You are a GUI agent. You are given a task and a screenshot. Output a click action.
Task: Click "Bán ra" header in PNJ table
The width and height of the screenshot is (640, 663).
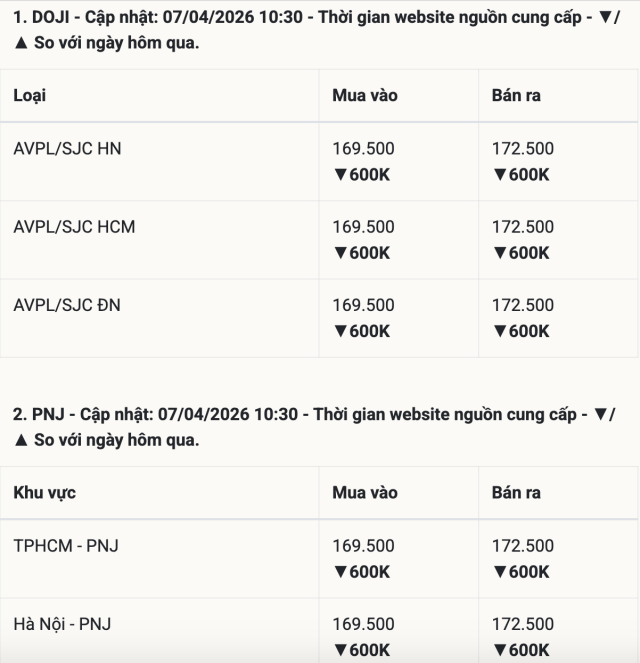517,492
